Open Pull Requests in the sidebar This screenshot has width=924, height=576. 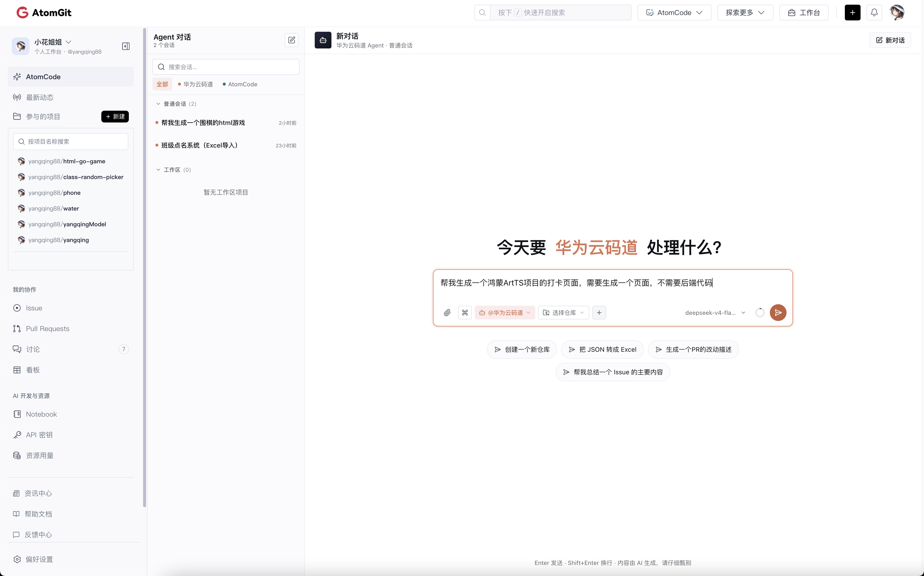pyautogui.click(x=71, y=328)
